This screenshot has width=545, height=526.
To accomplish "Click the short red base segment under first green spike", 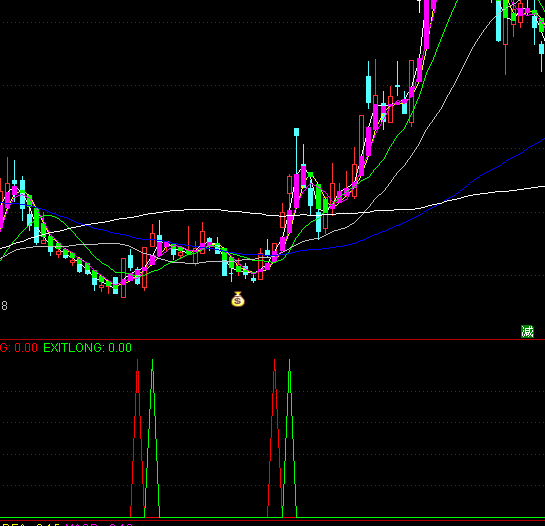I will pyautogui.click(x=152, y=518).
